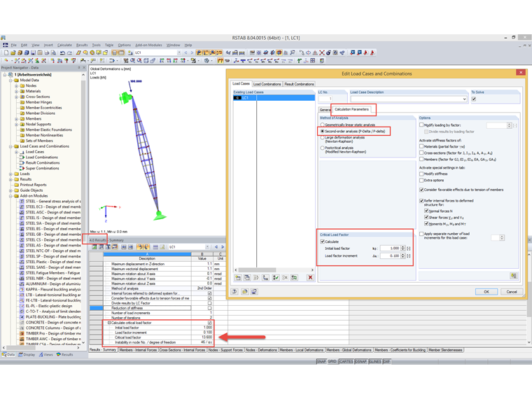The height and width of the screenshot is (399, 532).
Task: Open the Tools menu
Action: point(97,45)
